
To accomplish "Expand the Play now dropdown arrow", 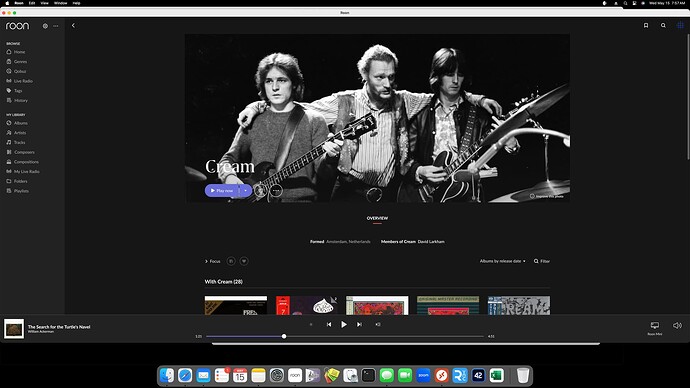I will coord(246,190).
